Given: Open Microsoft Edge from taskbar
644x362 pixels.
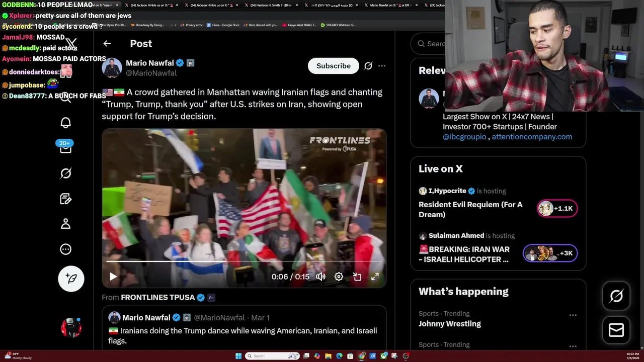Looking at the screenshot, I should [x=339, y=356].
